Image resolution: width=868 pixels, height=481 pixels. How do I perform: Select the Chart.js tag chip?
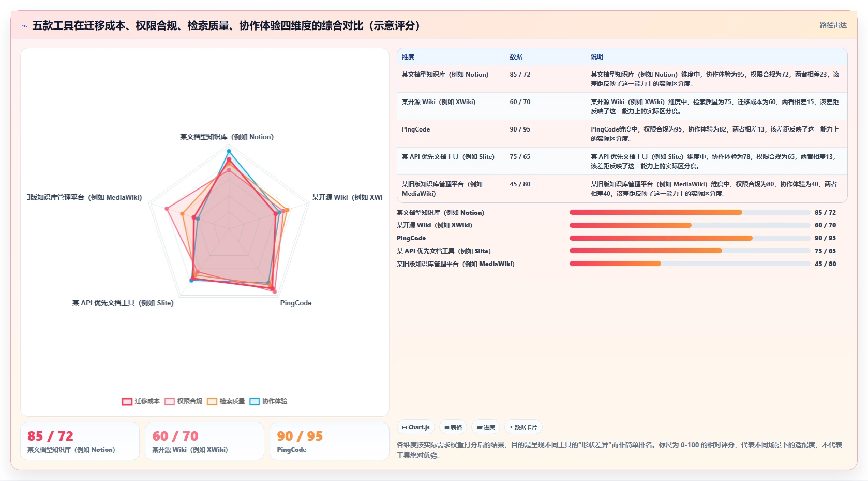pyautogui.click(x=416, y=427)
